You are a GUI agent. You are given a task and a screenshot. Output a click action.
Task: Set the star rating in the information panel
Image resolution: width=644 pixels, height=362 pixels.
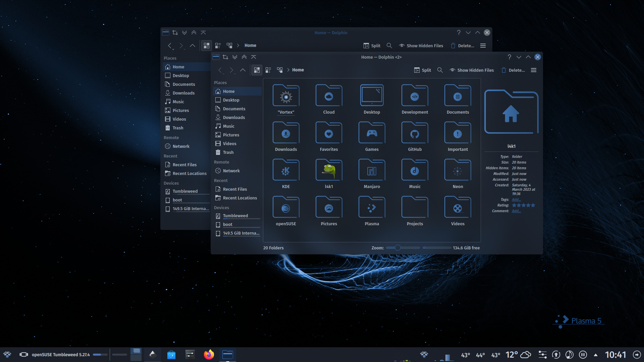pyautogui.click(x=524, y=205)
